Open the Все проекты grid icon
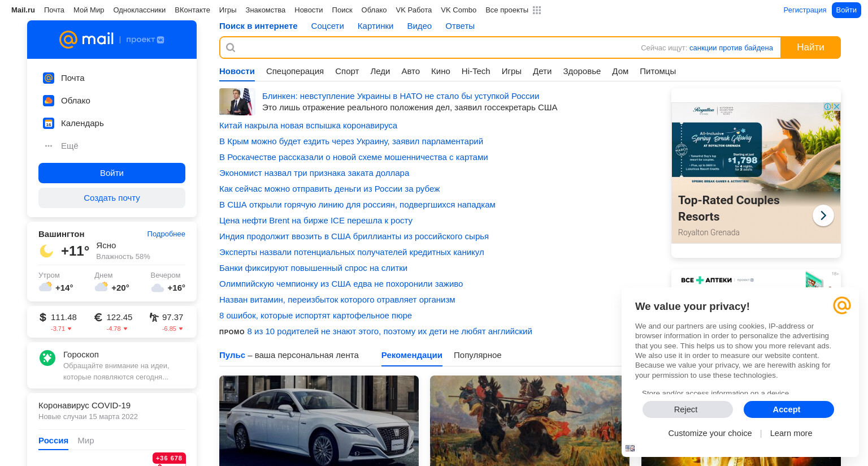This screenshot has width=868, height=466. pos(537,10)
